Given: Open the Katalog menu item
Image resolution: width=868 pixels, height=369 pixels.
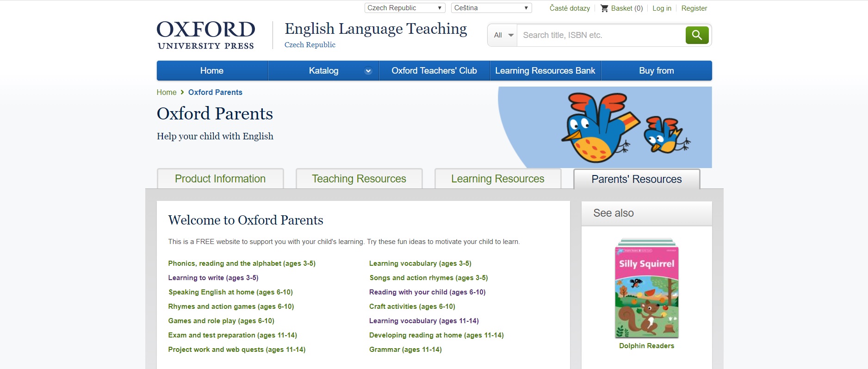Looking at the screenshot, I should (x=323, y=71).
